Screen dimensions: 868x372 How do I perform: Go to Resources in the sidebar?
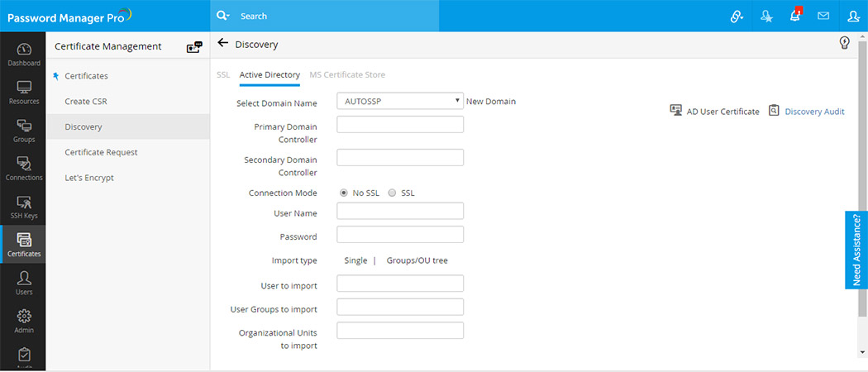point(23,93)
